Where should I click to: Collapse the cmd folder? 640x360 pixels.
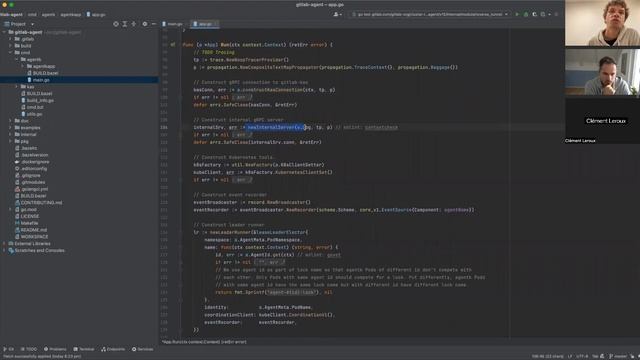11,53
